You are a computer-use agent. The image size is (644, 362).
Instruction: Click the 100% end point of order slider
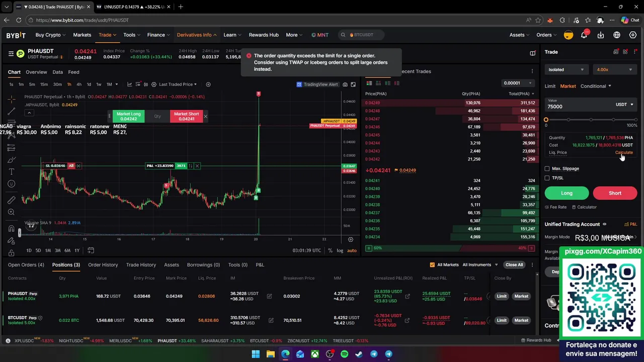(x=635, y=120)
